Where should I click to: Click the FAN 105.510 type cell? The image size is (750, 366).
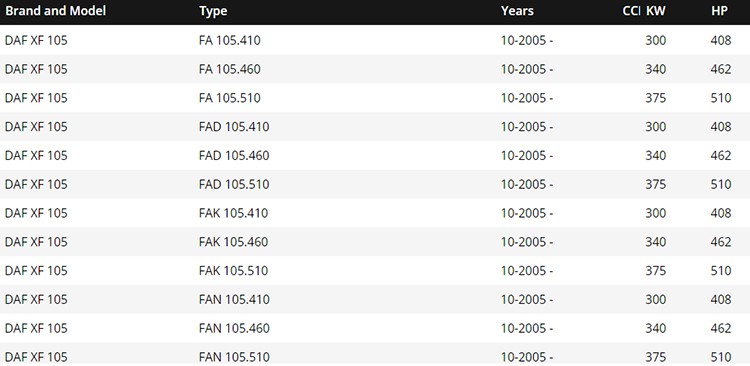tap(234, 357)
